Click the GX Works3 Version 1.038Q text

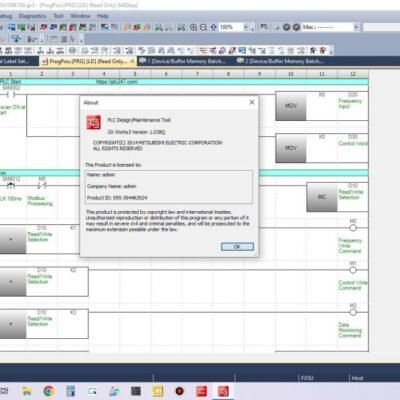coord(136,132)
